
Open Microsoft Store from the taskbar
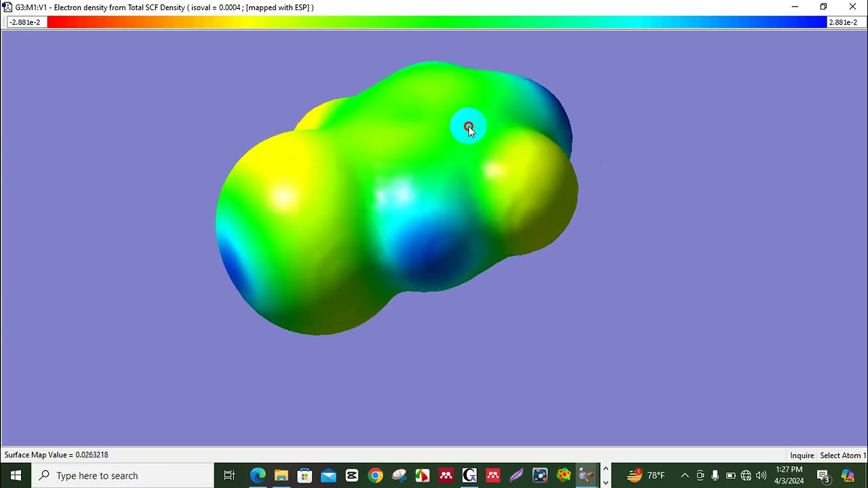coord(304,476)
